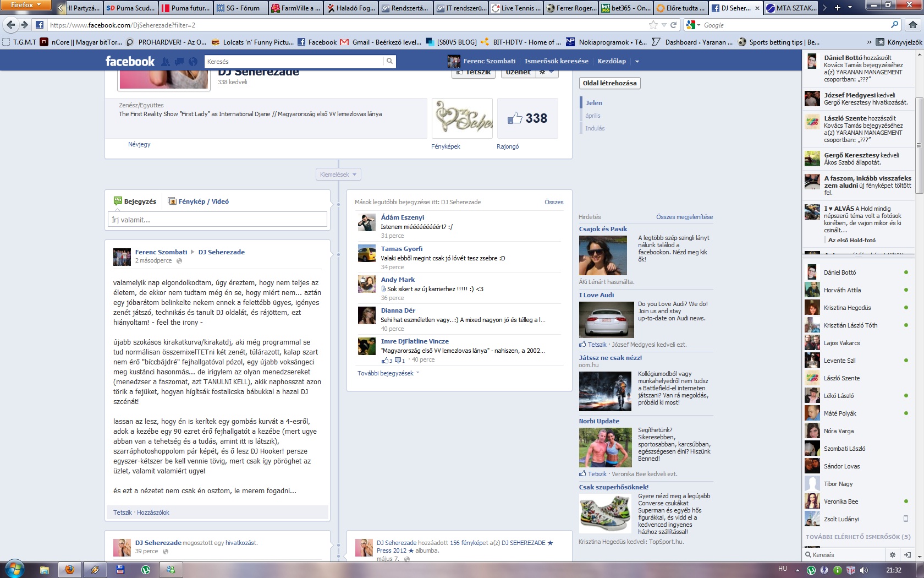Jump to Indulás on the timeline
Image resolution: width=924 pixels, height=578 pixels.
(595, 128)
